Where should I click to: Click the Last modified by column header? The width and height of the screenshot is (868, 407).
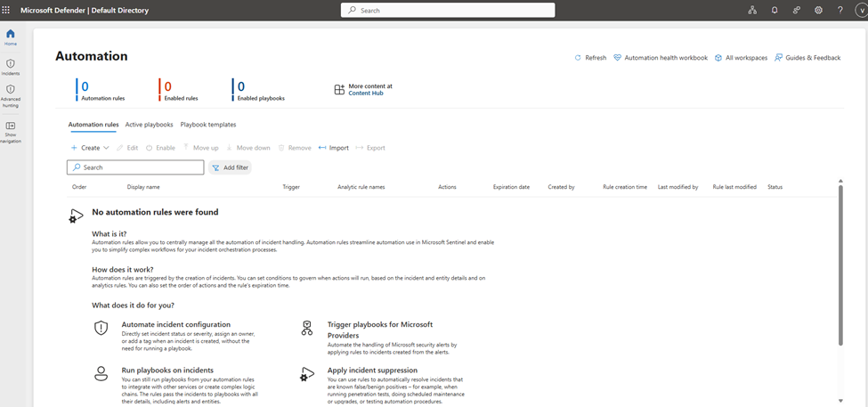click(x=678, y=187)
